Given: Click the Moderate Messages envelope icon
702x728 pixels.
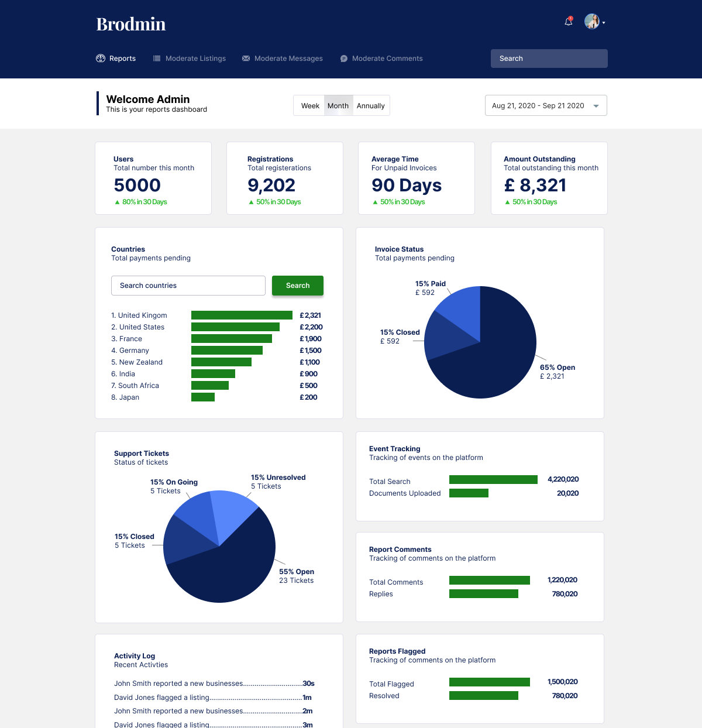Looking at the screenshot, I should (246, 59).
